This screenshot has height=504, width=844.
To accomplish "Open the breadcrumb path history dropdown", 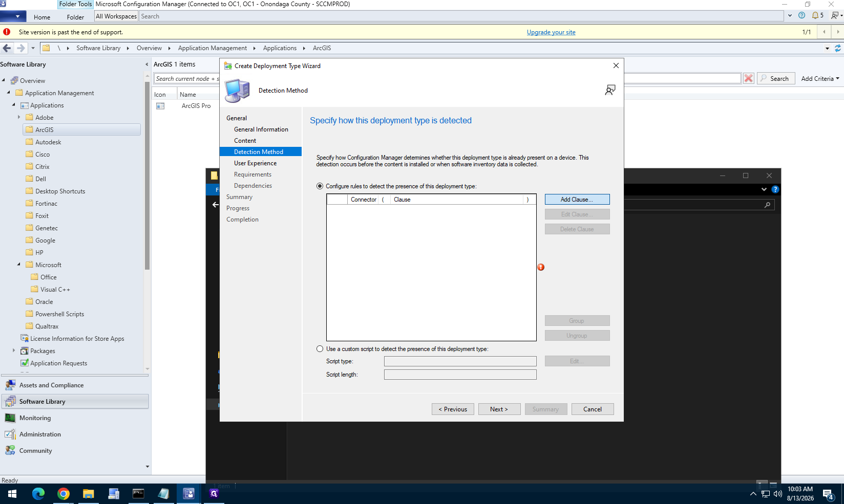I will (x=827, y=48).
